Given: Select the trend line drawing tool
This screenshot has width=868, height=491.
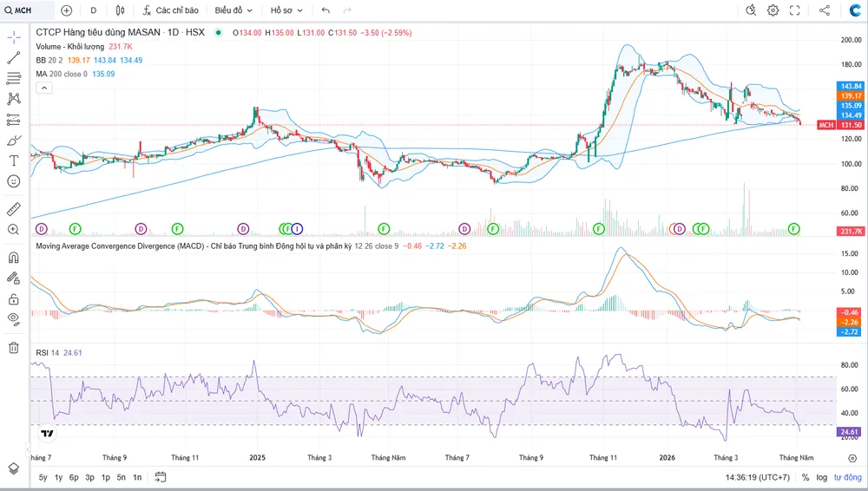Looking at the screenshot, I should click(14, 57).
